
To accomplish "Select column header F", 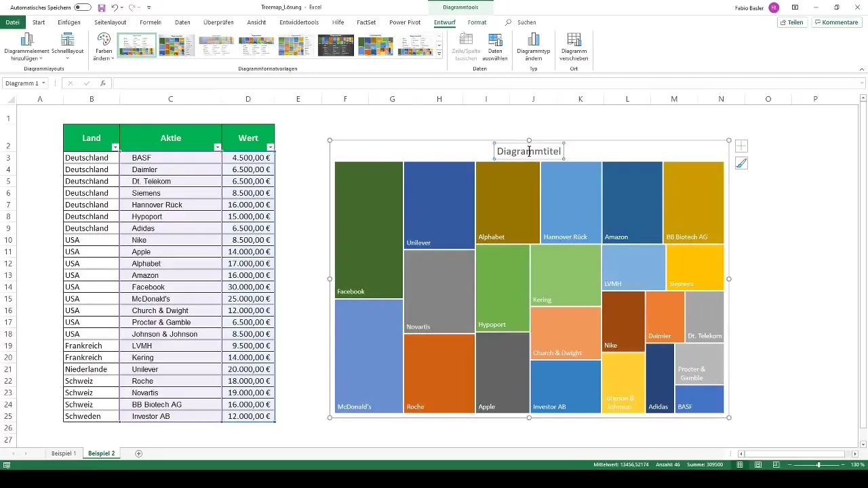I will 345,99.
